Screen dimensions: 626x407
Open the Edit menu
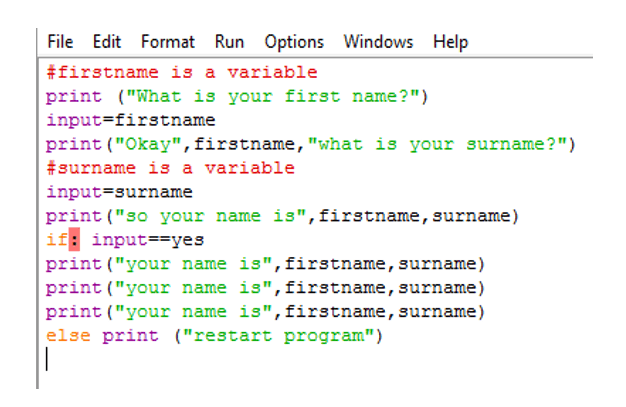click(106, 42)
